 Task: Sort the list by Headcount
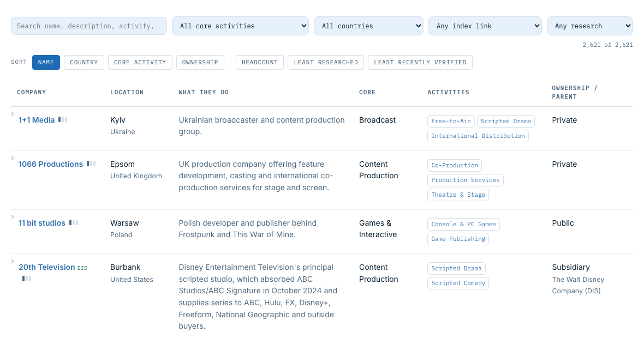click(260, 62)
